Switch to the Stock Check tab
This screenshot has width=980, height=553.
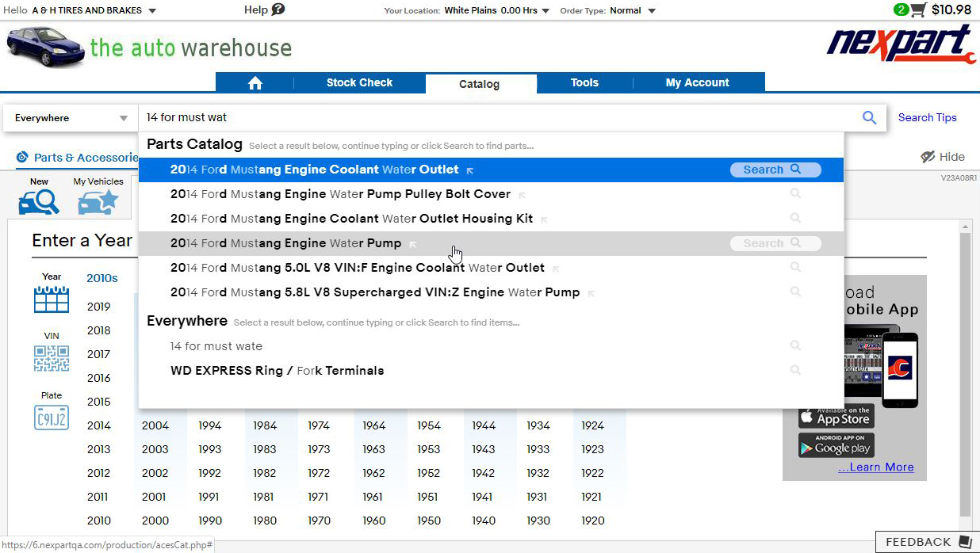[359, 82]
